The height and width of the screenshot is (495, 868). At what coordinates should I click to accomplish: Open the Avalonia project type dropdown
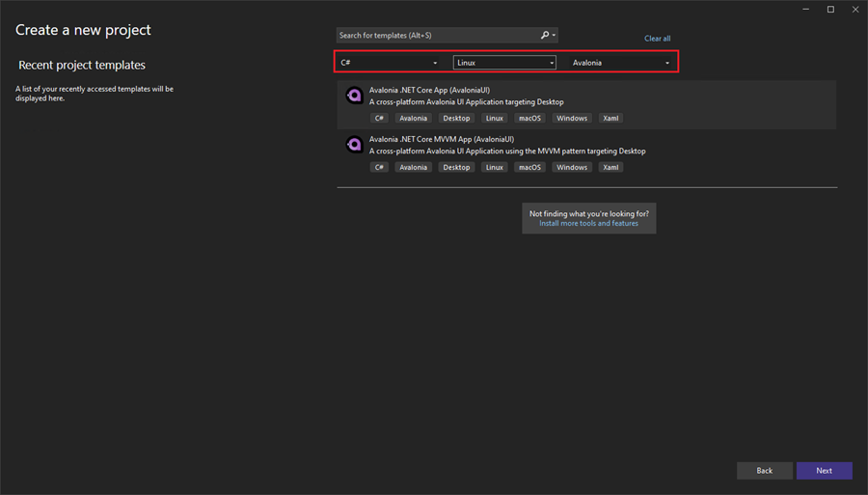621,63
